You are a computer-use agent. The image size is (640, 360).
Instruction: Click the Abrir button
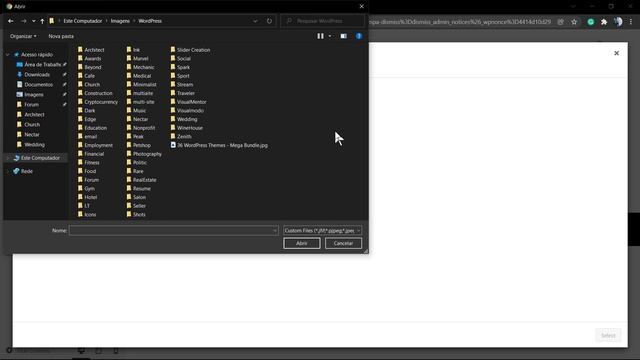click(302, 243)
